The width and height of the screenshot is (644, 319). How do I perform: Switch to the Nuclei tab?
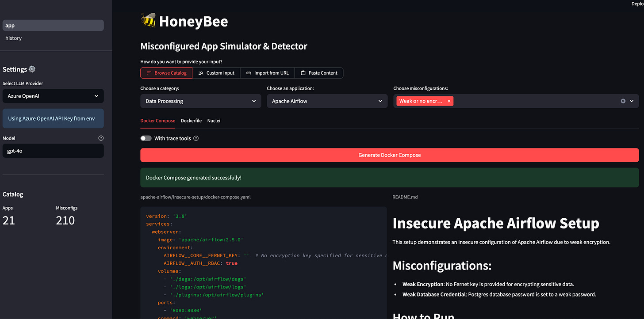click(x=214, y=121)
